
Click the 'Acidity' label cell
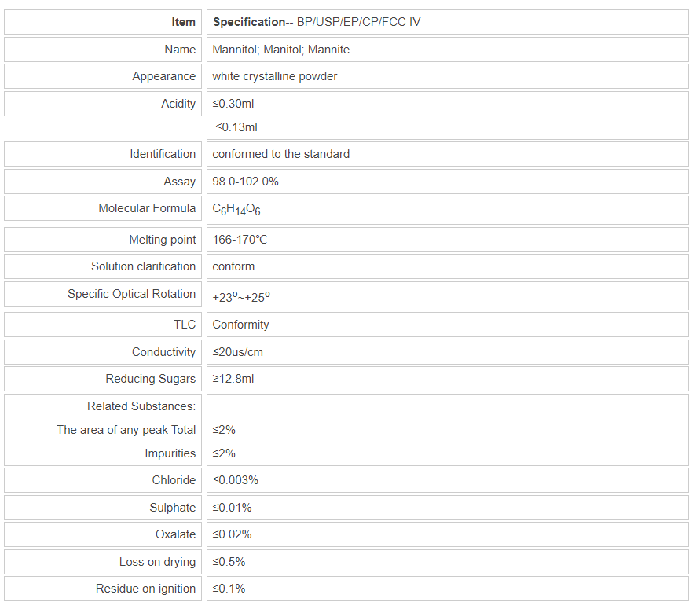(x=178, y=104)
